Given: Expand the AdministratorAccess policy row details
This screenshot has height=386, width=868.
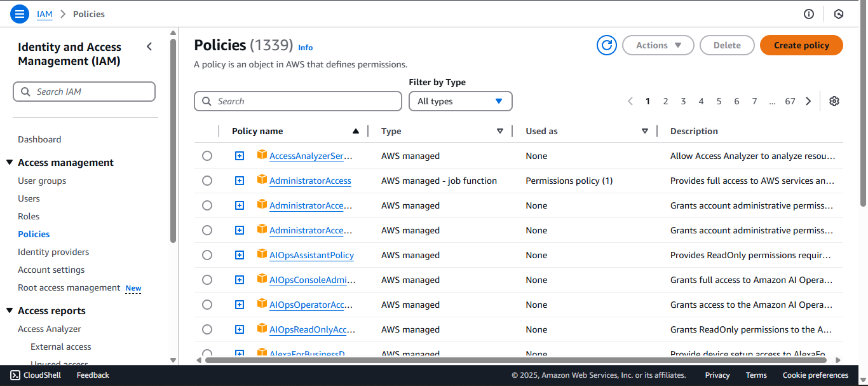Looking at the screenshot, I should (240, 181).
